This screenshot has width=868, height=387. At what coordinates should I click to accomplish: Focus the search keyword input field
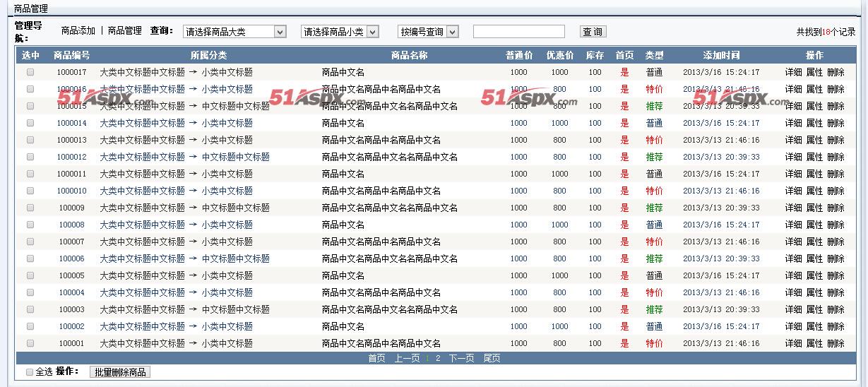click(x=518, y=32)
